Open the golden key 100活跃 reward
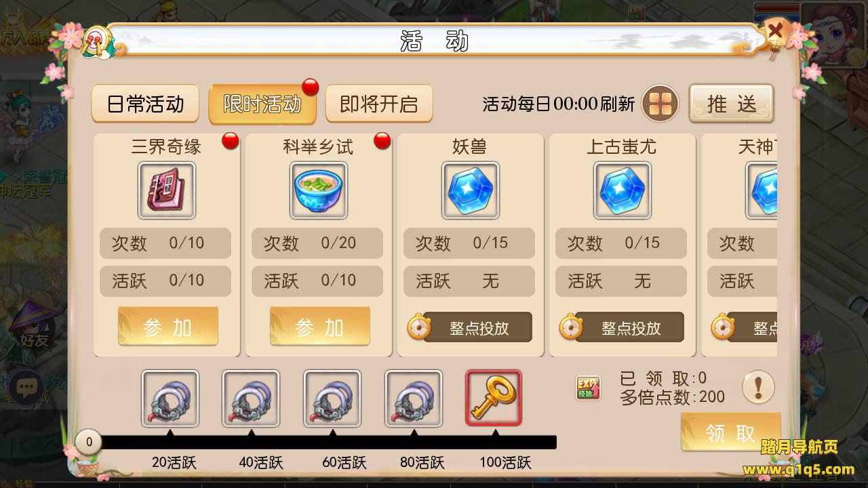Viewport: 868px width, 488px height. 494,398
